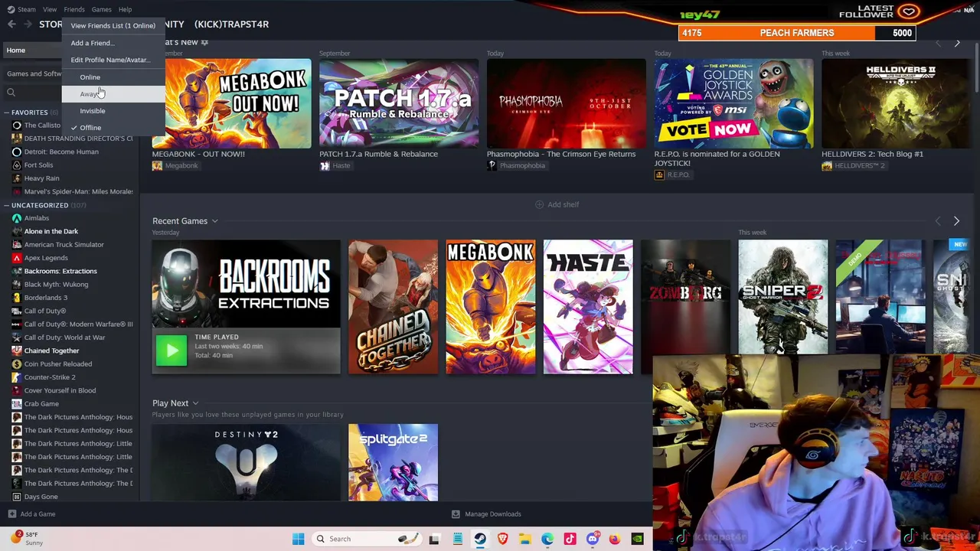Click the Add shelf plus icon
980x551 pixels.
tap(539, 204)
